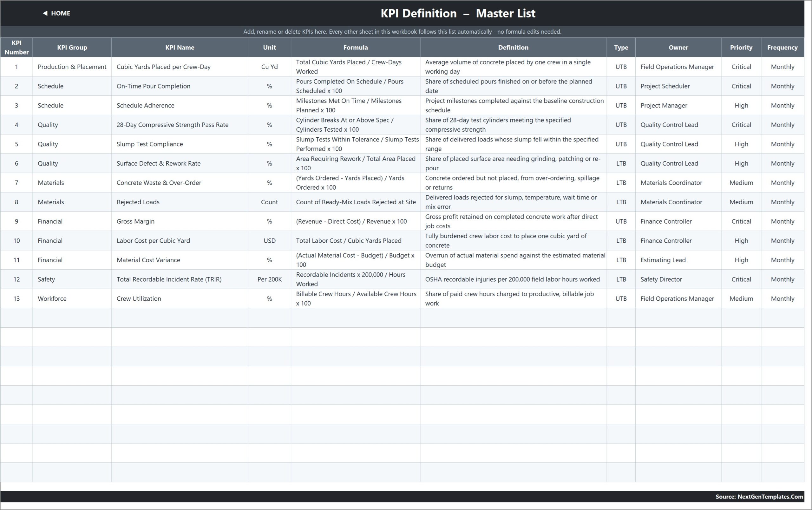
Task: Select the 'Rejected Loads' cell
Action: [x=180, y=202]
